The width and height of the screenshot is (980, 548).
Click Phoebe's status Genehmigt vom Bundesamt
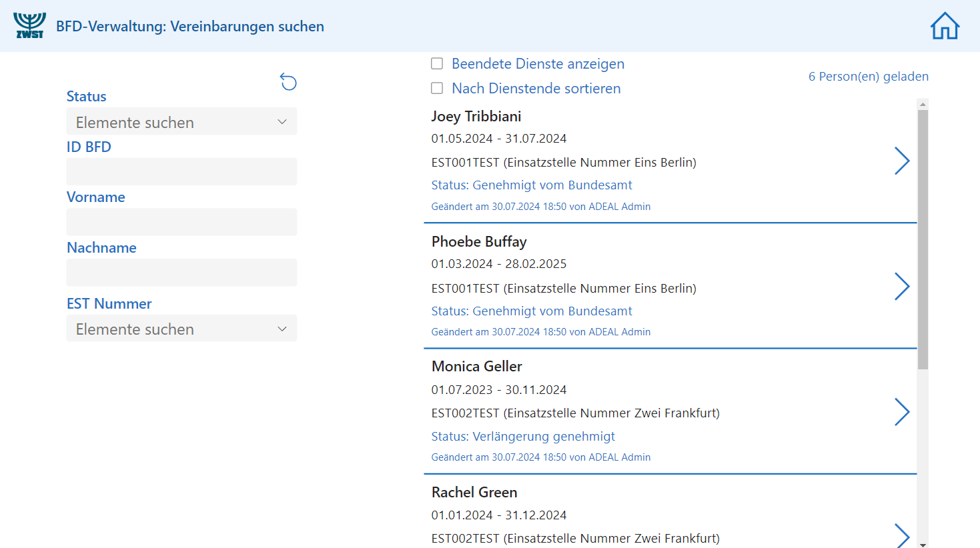point(532,311)
